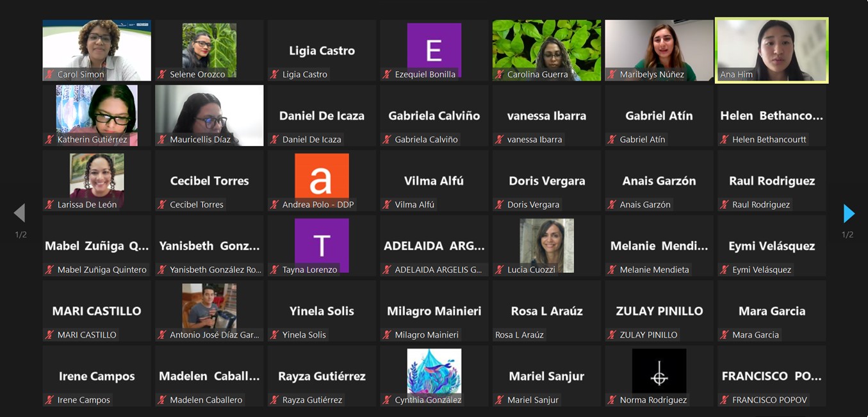The height and width of the screenshot is (417, 868).
Task: Click the small FRANCISCO POPOV name label
Action: point(770,400)
